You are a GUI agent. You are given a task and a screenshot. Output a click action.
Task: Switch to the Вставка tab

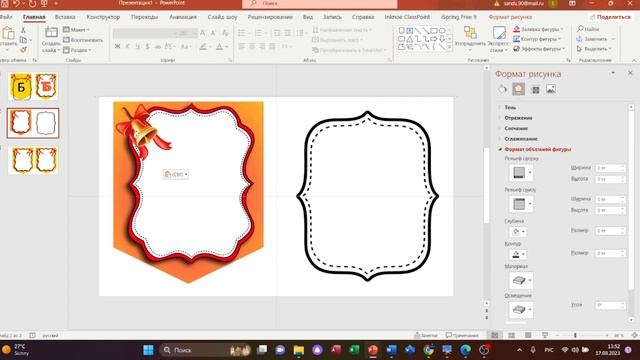click(65, 17)
